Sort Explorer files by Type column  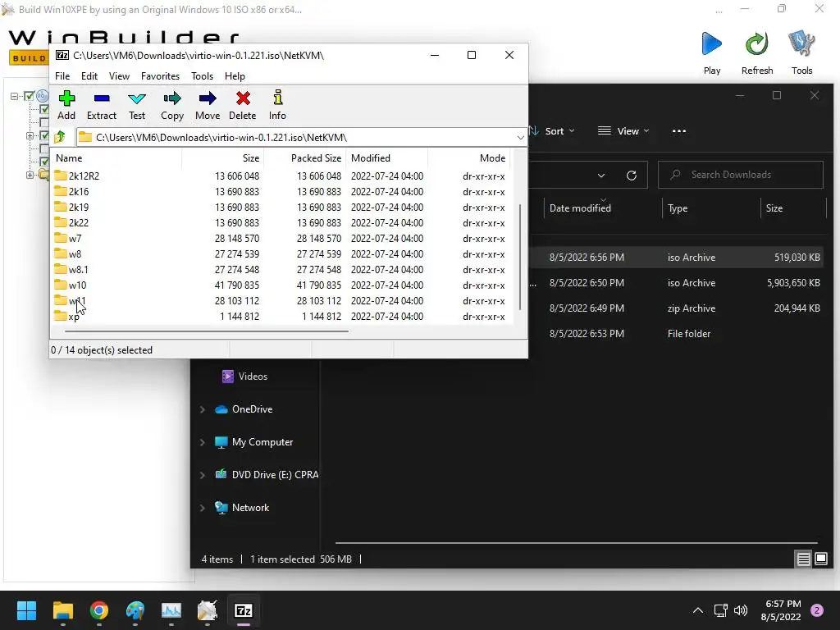pyautogui.click(x=711, y=208)
